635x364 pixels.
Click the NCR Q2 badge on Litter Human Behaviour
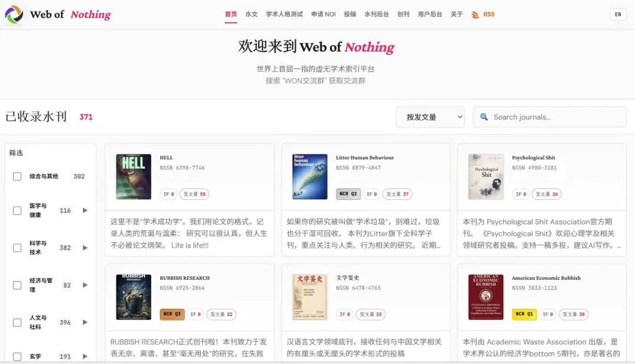(348, 194)
